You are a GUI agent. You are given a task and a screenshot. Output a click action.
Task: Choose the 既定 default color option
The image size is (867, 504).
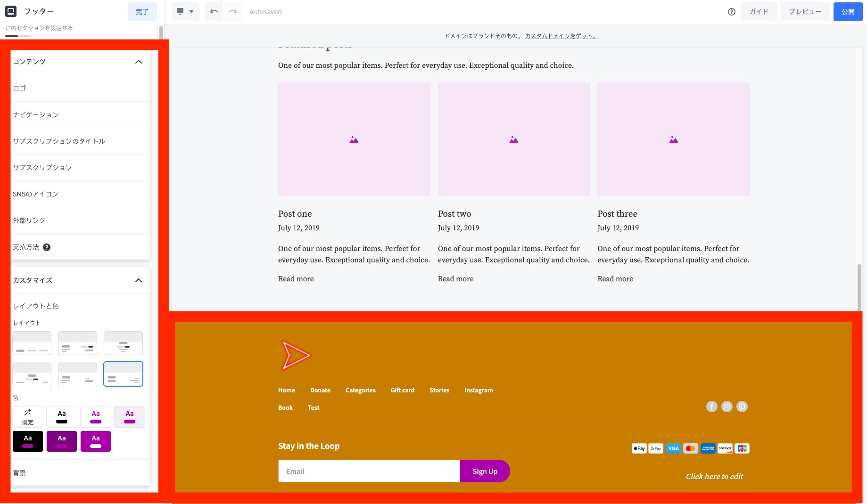pyautogui.click(x=28, y=417)
